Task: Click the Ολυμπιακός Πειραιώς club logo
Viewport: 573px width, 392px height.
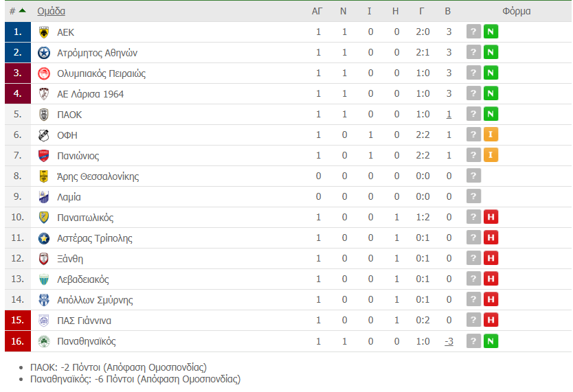Action: click(x=44, y=73)
